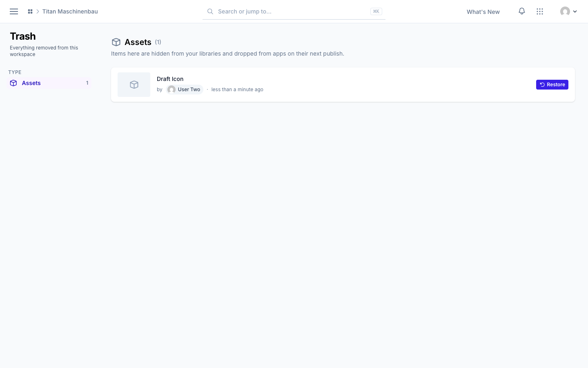Expand the account menu chevron
Image resolution: width=588 pixels, height=368 pixels.
pos(575,11)
